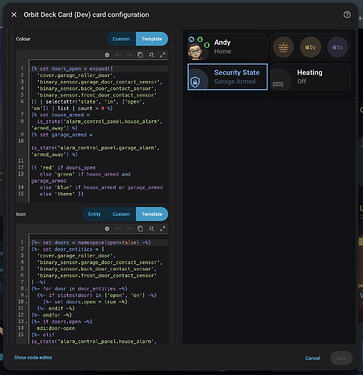
Task: Click the orange fireplace round button
Action: [x=283, y=47]
